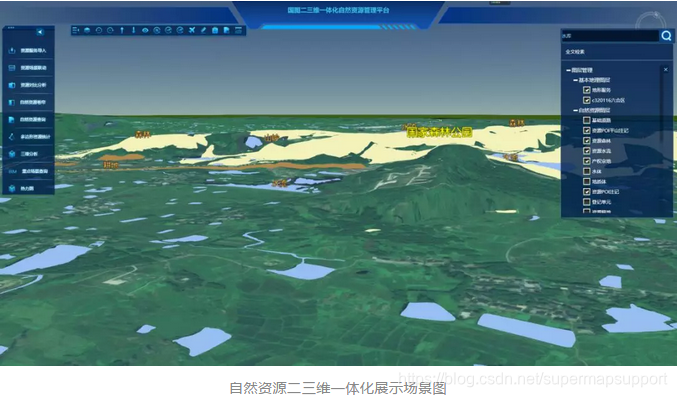Check the 水体 layer checkbox
The image size is (677, 397).
[x=587, y=172]
